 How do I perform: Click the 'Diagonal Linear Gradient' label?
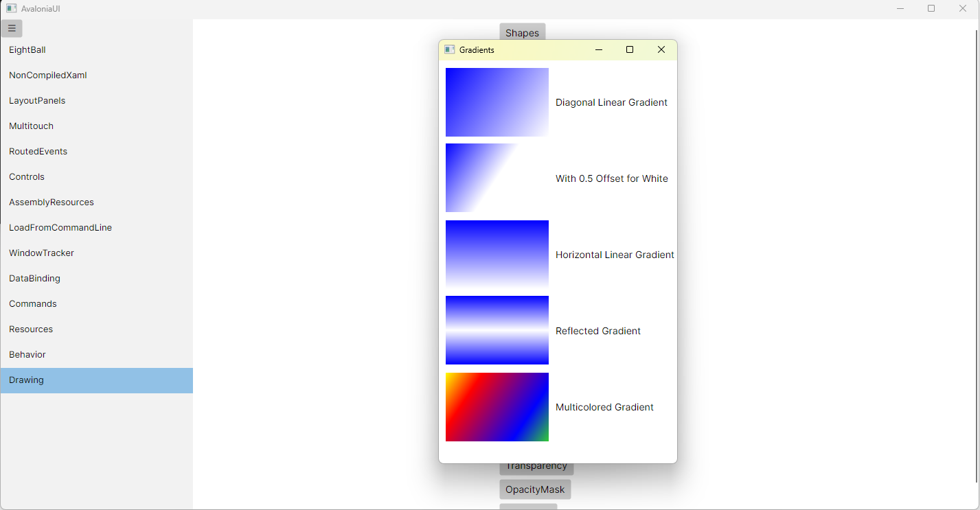click(611, 102)
